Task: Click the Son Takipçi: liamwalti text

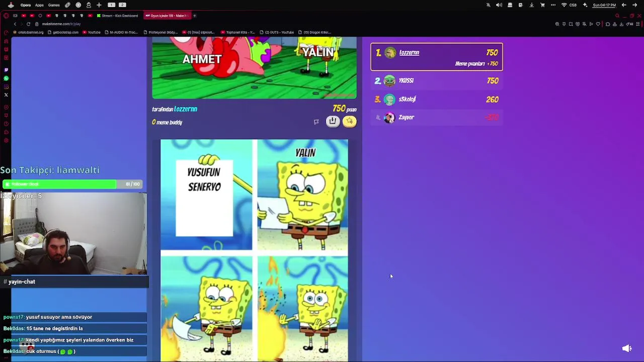Action: (x=50, y=170)
